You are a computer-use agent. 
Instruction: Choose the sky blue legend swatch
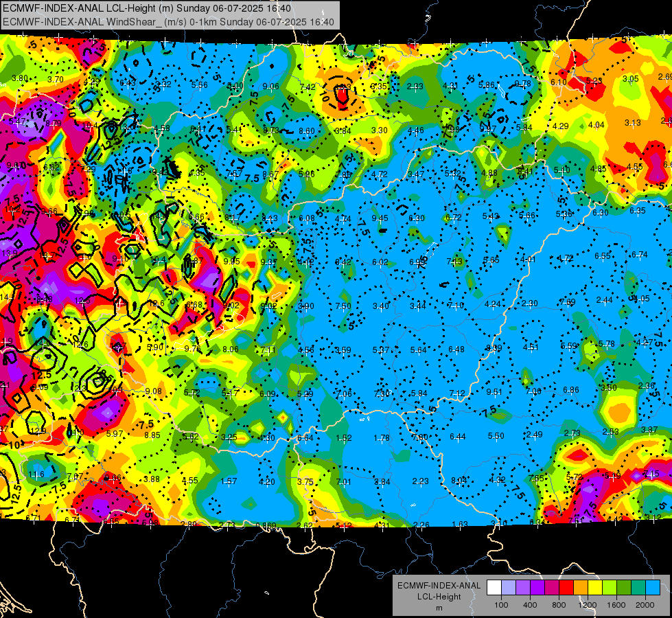coord(653,588)
